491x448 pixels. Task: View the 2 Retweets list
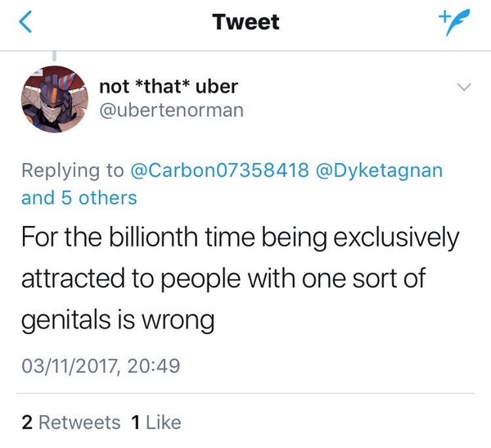[x=70, y=423]
